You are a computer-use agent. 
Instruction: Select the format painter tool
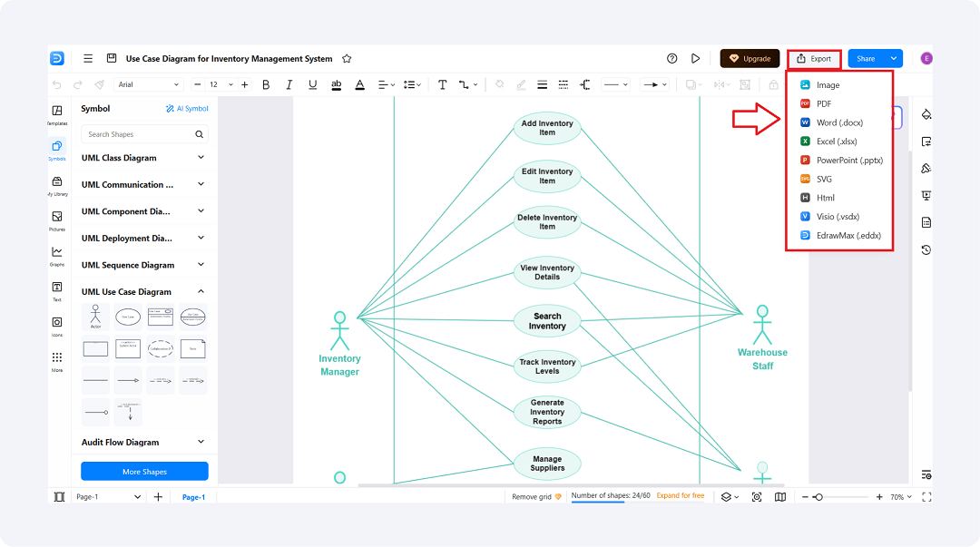point(99,84)
